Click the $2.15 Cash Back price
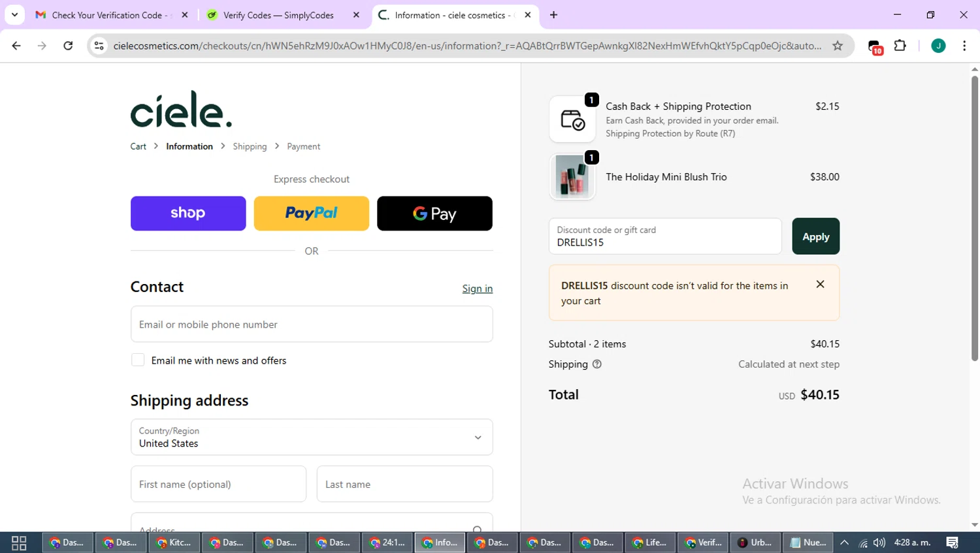The height and width of the screenshot is (553, 980). pyautogui.click(x=827, y=106)
